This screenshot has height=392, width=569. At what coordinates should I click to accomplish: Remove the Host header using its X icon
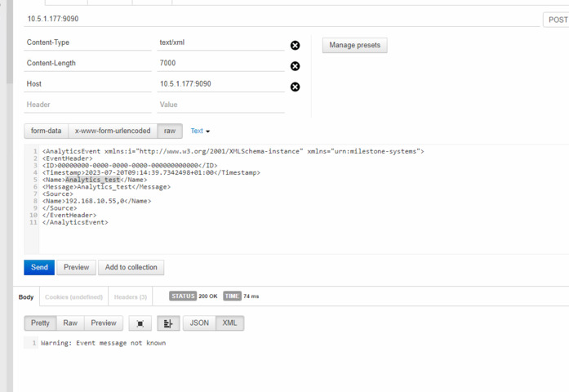point(295,87)
